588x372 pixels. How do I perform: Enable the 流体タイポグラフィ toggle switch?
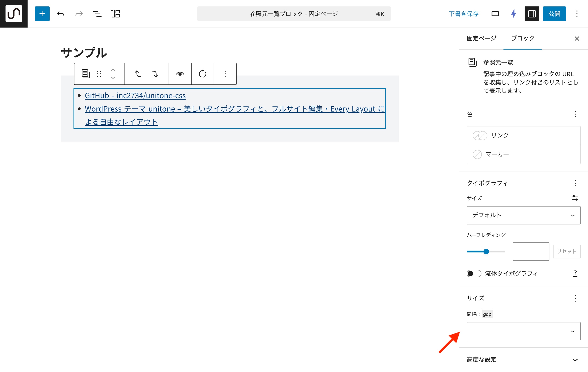pyautogui.click(x=474, y=274)
